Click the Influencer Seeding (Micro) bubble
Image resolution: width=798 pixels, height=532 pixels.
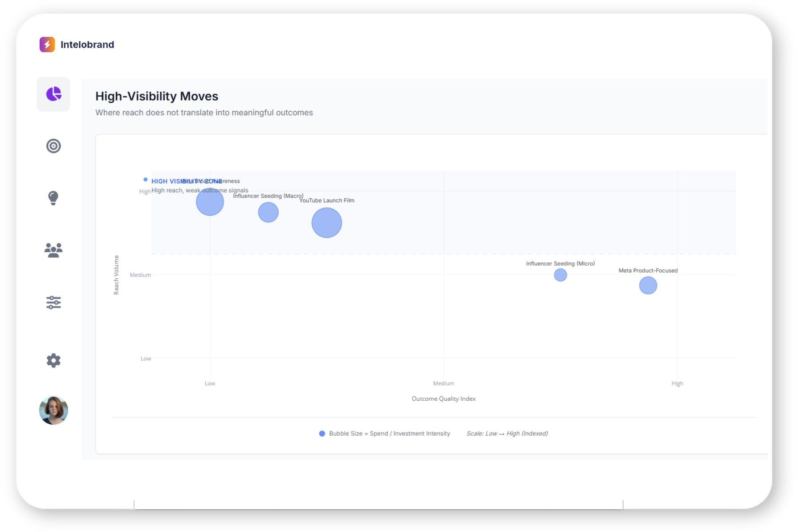coord(560,275)
